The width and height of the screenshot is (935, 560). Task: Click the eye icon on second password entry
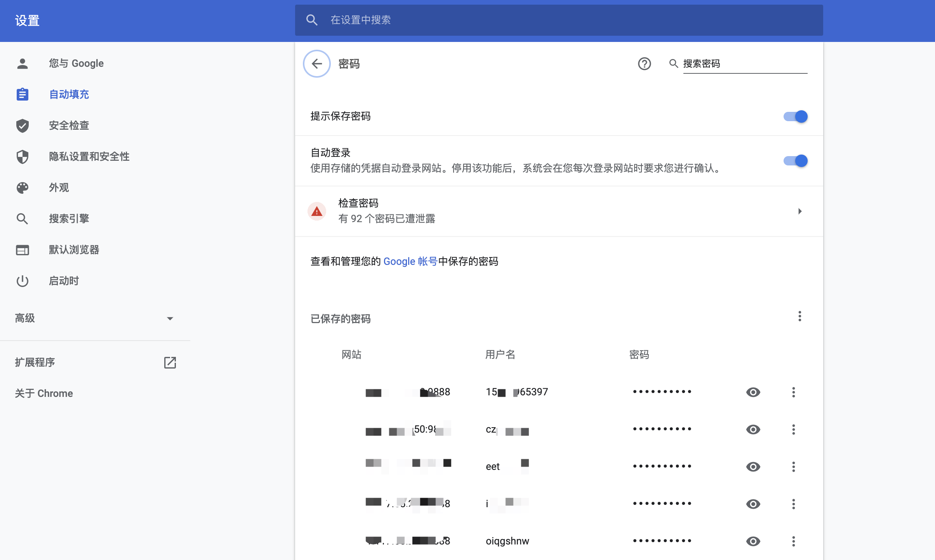pyautogui.click(x=753, y=430)
